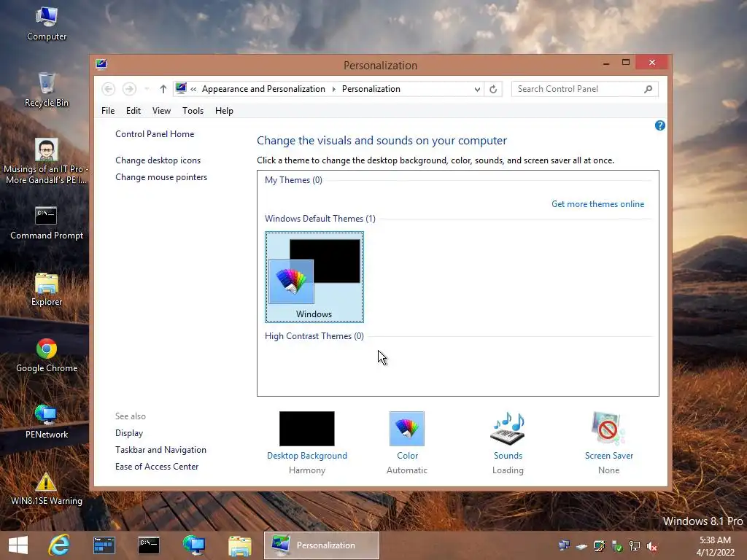747x560 pixels.
Task: Select the Command Prompt desktop icon
Action: tap(47, 223)
